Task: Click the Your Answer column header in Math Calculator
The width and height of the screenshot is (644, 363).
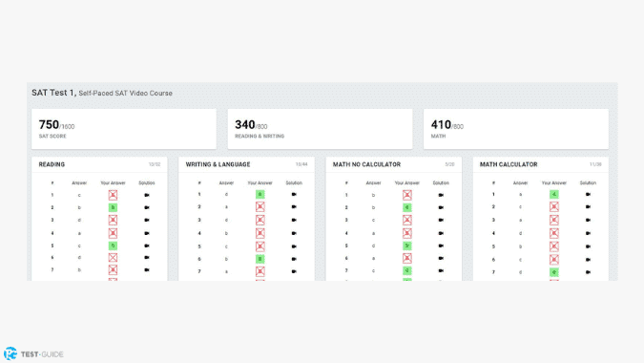Action: pyautogui.click(x=554, y=183)
